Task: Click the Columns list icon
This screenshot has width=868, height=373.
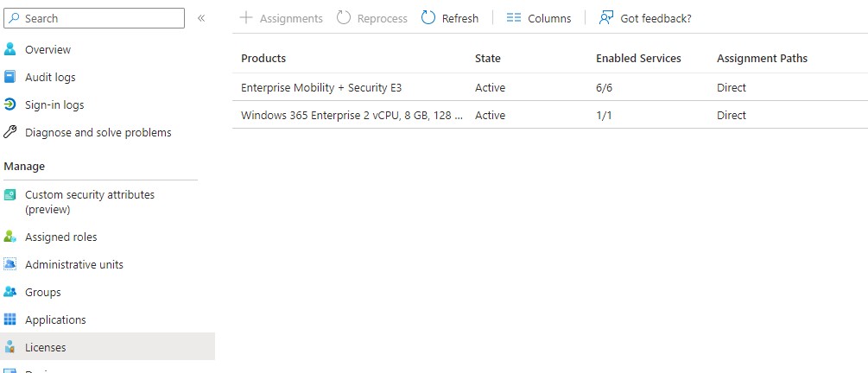Action: (x=514, y=18)
